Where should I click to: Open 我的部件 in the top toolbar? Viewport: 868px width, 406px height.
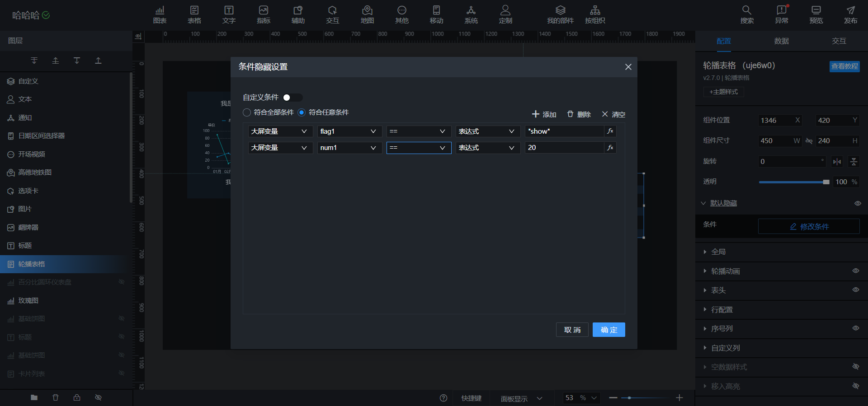click(x=560, y=15)
